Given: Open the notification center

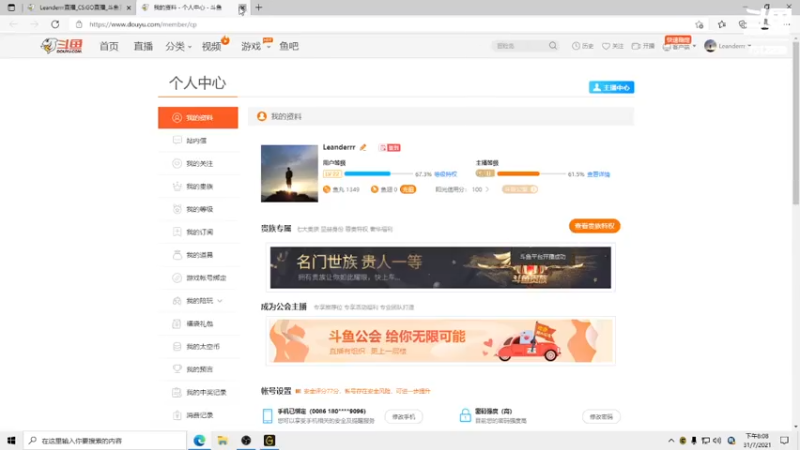Looking at the screenshot, I should coord(784,440).
